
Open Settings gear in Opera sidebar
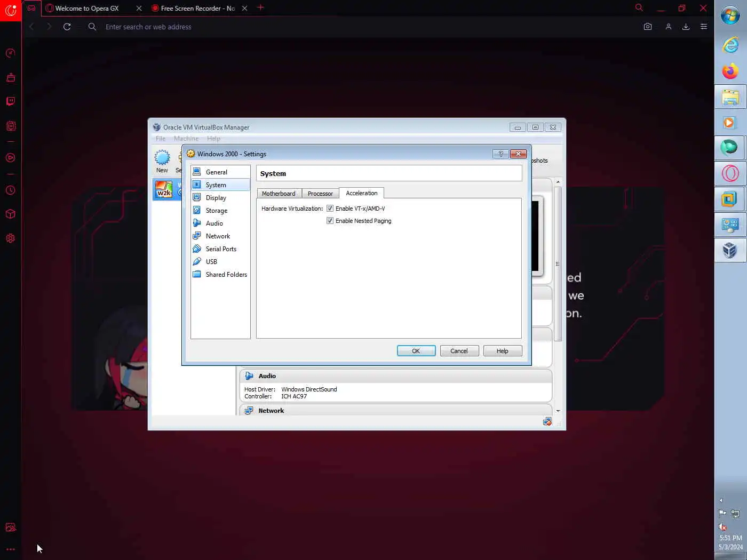point(11,238)
